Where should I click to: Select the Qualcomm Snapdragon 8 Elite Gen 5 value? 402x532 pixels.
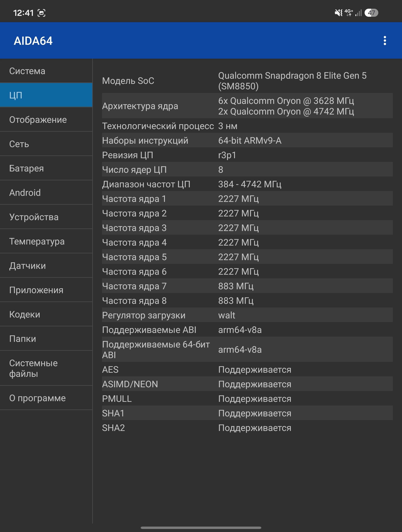coord(292,81)
